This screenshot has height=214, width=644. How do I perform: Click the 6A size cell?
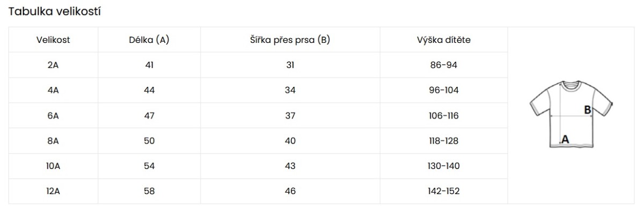pyautogui.click(x=53, y=115)
